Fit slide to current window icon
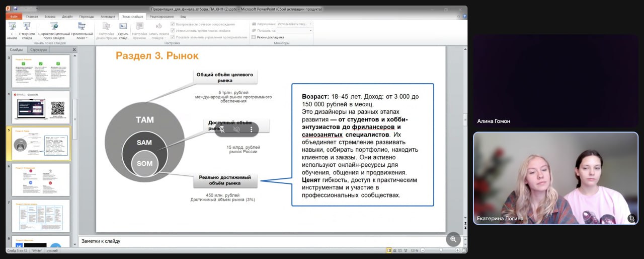 pyautogui.click(x=463, y=250)
